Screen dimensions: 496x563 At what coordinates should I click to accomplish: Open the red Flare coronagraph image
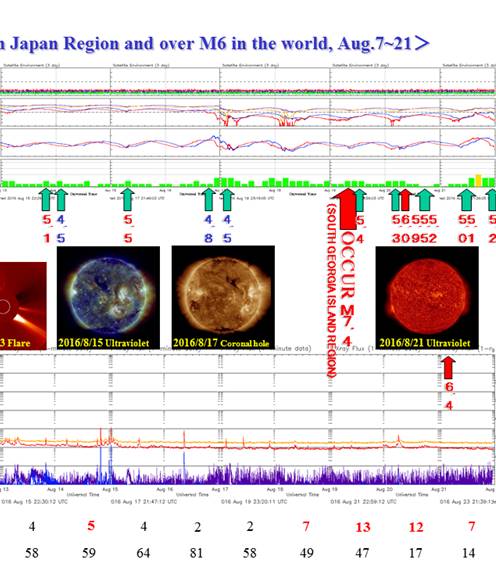pos(23,306)
